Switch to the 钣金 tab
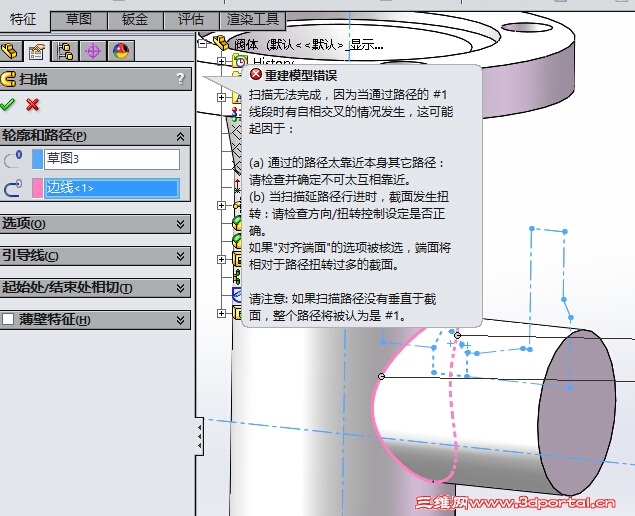The image size is (635, 516). [x=135, y=19]
